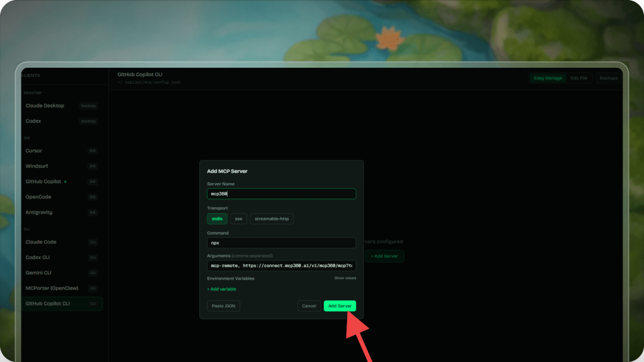Cancel the Add MCP Server dialog
The width and height of the screenshot is (644, 362).
tap(309, 306)
